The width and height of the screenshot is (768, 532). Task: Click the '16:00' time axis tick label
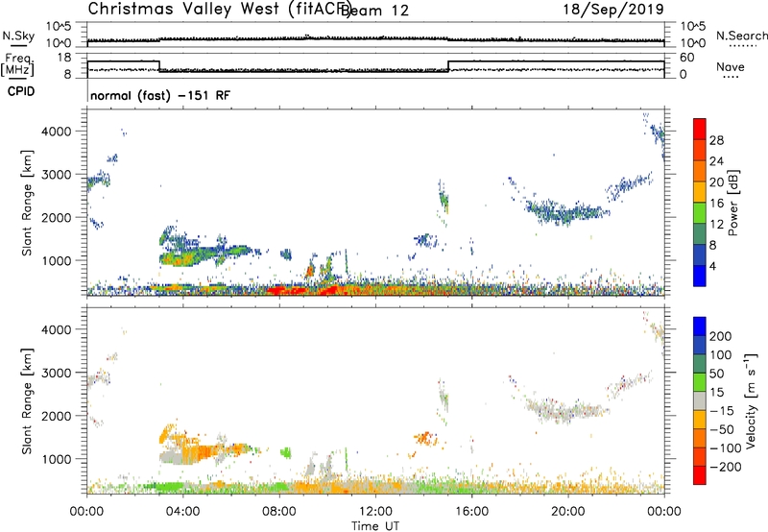471,512
